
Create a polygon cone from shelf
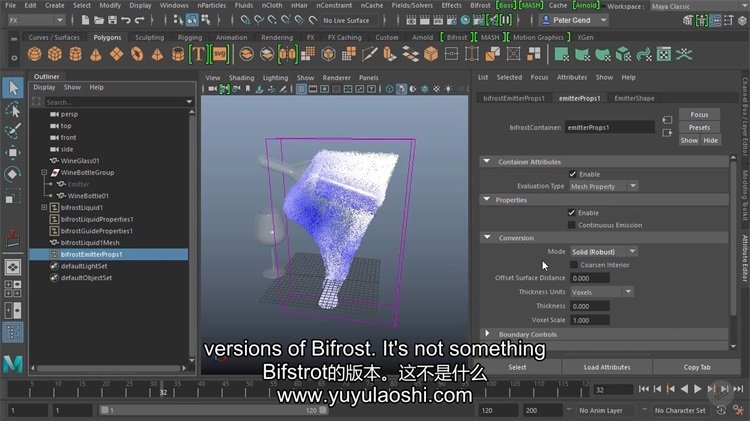pos(96,54)
